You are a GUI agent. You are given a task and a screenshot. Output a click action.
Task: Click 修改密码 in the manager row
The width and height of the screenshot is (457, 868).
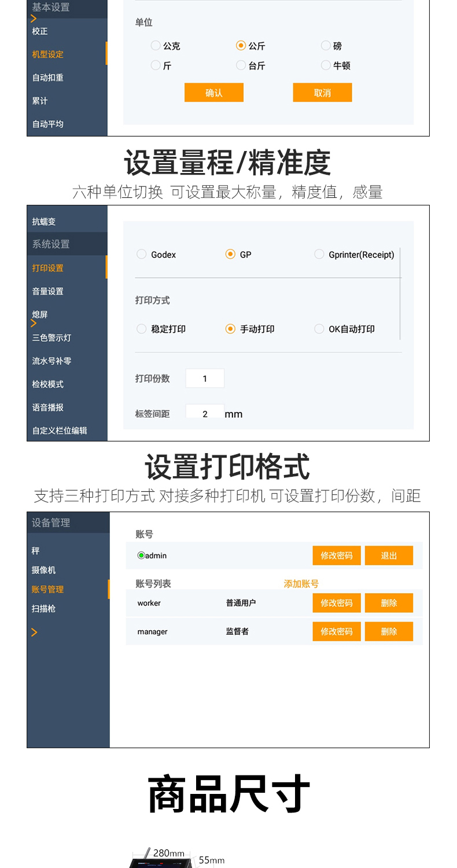[x=337, y=631]
